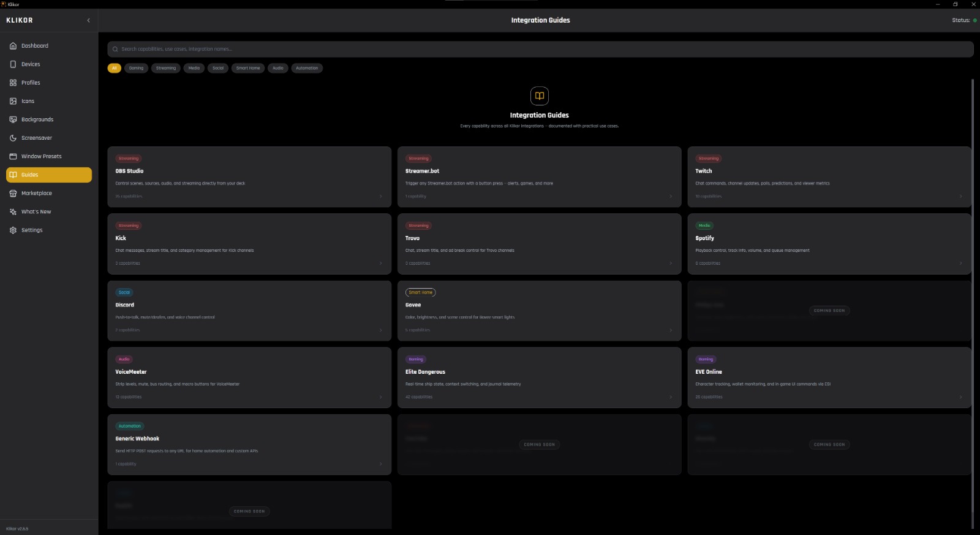Viewport: 980px width, 535px height.
Task: Expand Spotify card via arrow
Action: 960,263
